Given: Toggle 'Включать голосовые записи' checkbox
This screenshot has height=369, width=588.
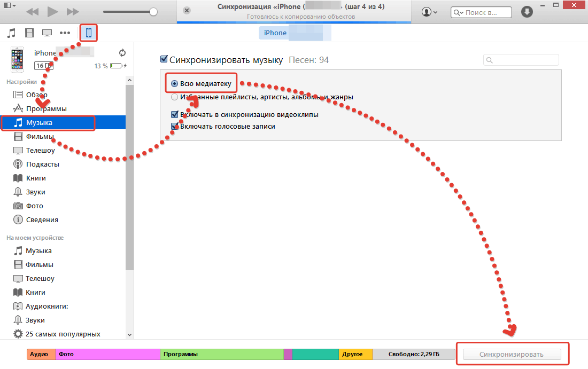Looking at the screenshot, I should 174,126.
